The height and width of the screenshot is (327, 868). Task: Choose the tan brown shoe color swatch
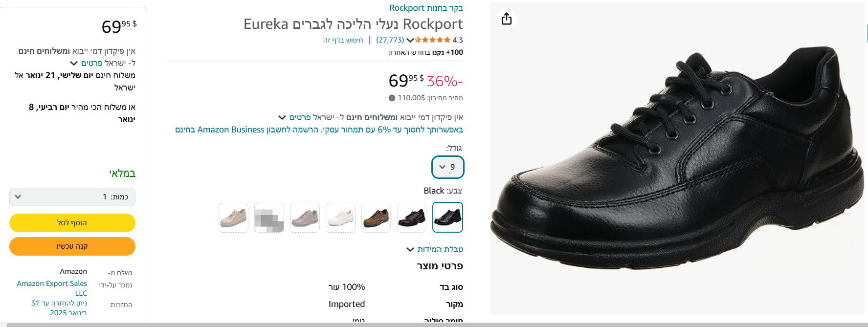pos(376,218)
